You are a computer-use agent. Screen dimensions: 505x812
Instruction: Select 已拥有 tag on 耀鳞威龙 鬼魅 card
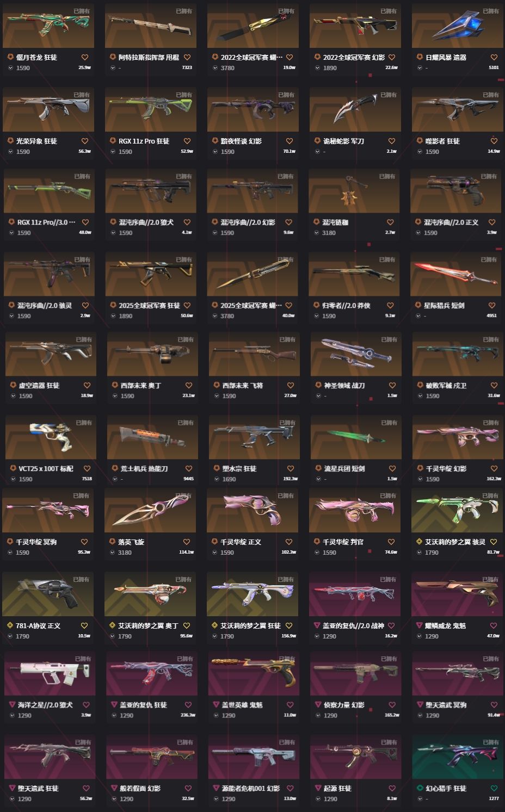(491, 579)
